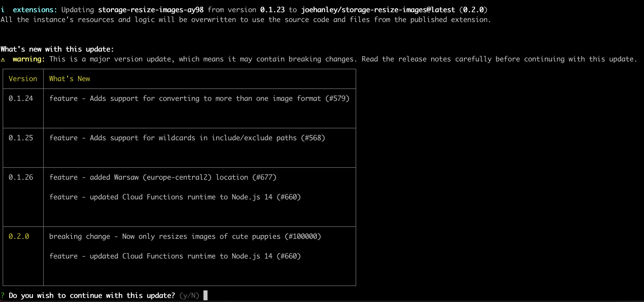Screen dimensions: 644x302
Task: Click the 'warning:' label
Action: click(29, 59)
